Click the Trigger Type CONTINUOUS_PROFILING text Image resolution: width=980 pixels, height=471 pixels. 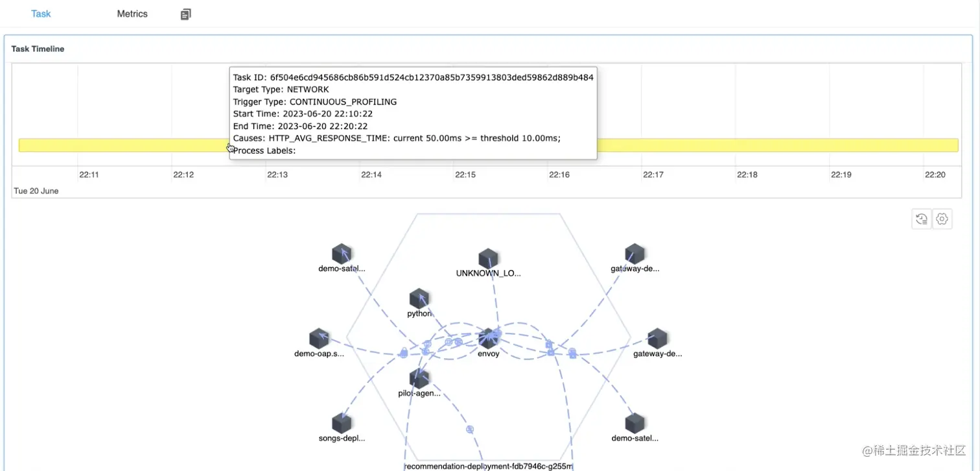pyautogui.click(x=315, y=102)
